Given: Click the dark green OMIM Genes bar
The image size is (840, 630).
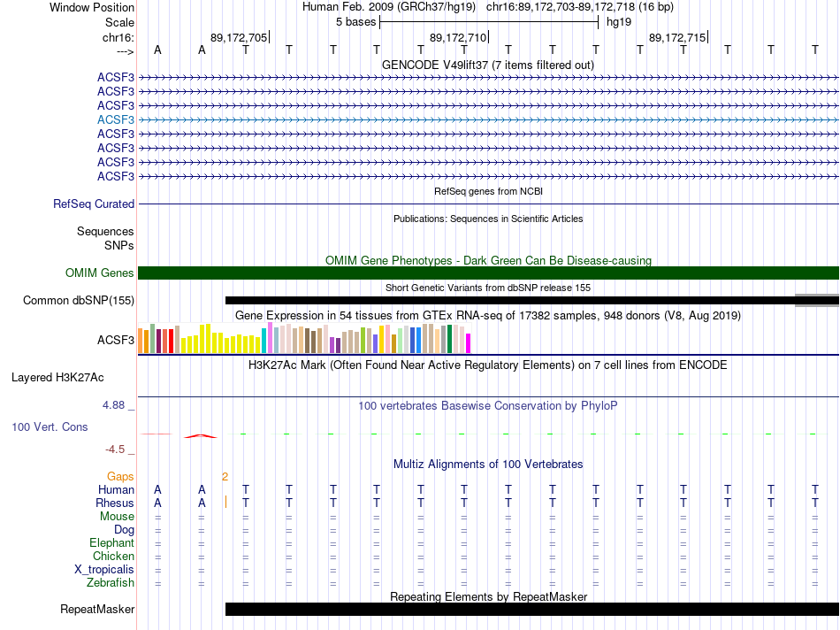Looking at the screenshot, I should pos(488,273).
